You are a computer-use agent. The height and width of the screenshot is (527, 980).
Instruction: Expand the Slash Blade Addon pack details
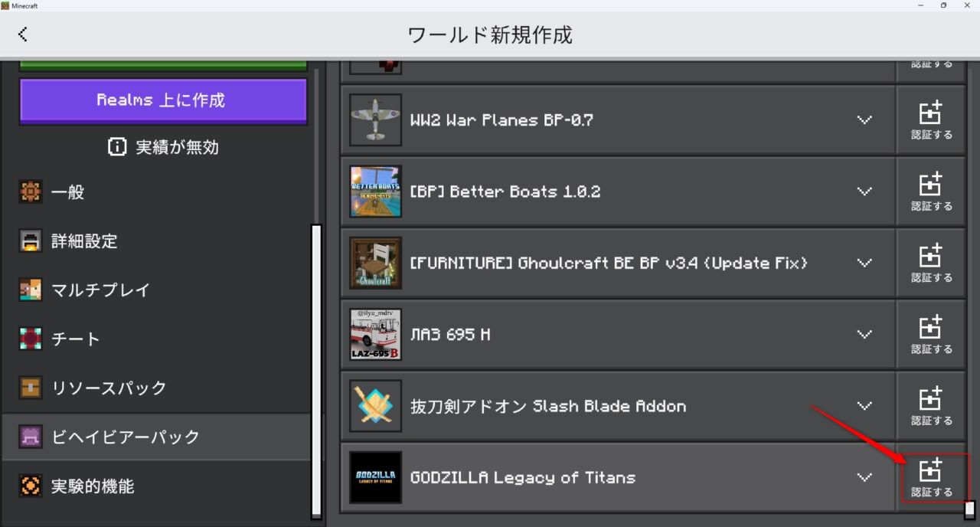(864, 406)
